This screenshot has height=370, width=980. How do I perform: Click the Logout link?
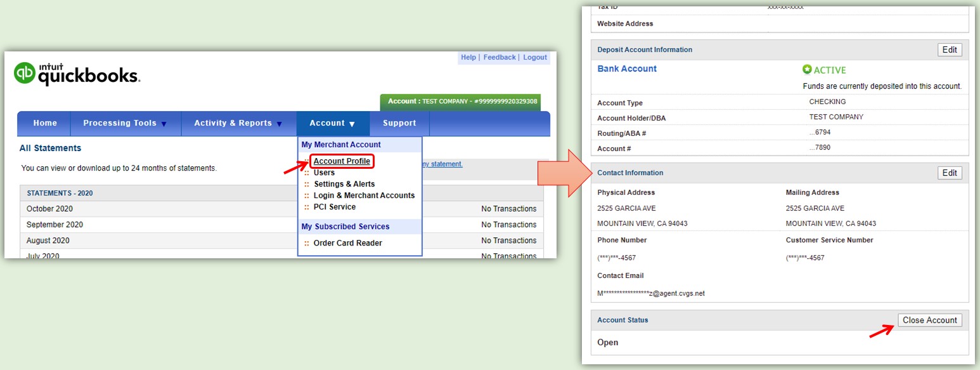535,57
